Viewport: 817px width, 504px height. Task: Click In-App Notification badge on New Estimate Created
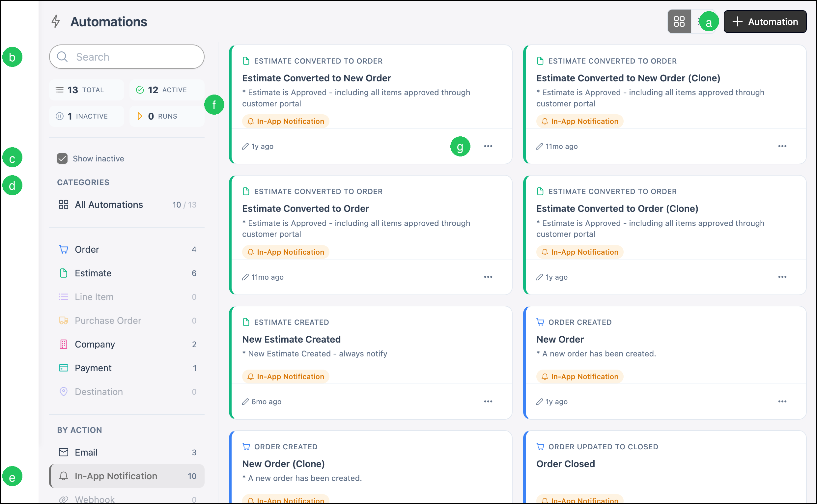286,377
